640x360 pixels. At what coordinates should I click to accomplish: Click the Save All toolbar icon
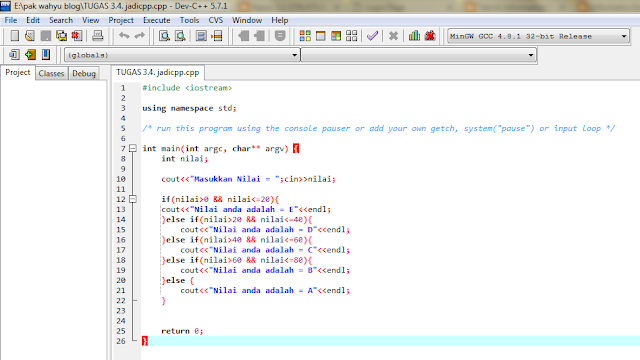coord(61,36)
